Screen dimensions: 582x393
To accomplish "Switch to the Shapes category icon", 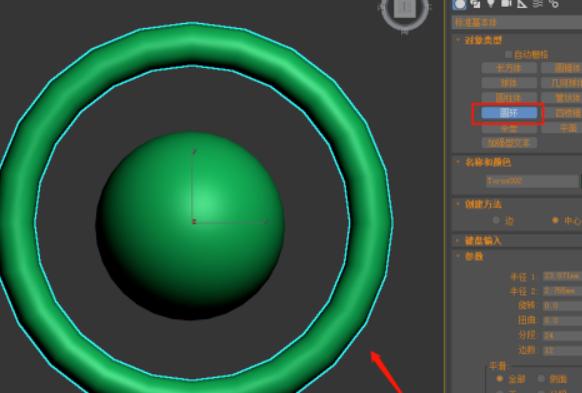I will (x=475, y=4).
